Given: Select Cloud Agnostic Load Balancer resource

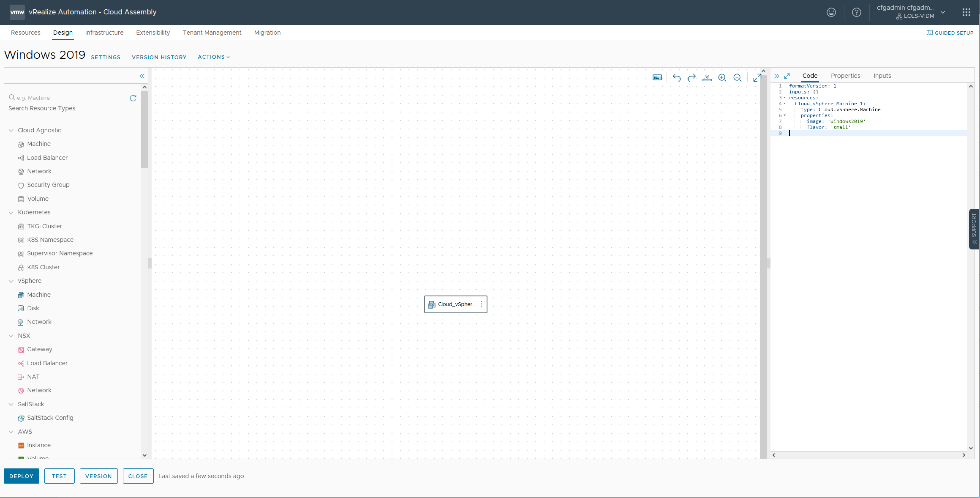Looking at the screenshot, I should (43, 158).
